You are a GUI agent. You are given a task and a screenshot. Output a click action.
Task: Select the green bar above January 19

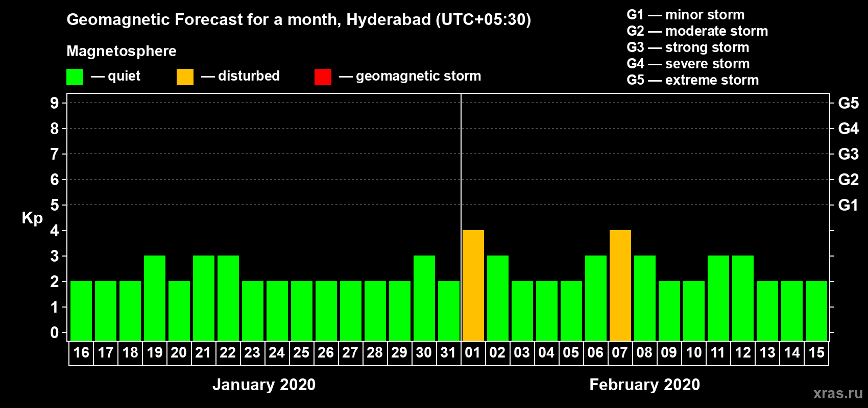[x=155, y=298]
